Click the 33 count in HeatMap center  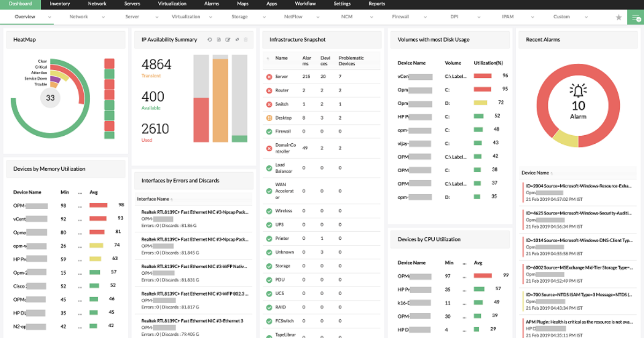pos(50,98)
